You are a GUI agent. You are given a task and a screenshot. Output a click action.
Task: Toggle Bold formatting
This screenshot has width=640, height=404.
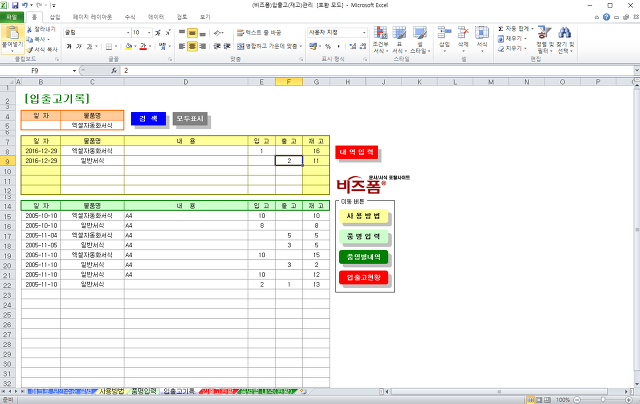[69, 46]
